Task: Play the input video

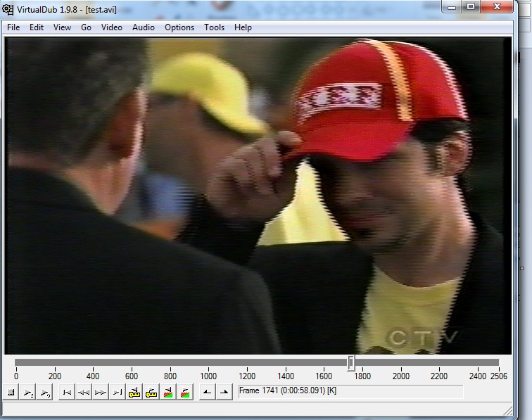Action: pyautogui.click(x=28, y=392)
